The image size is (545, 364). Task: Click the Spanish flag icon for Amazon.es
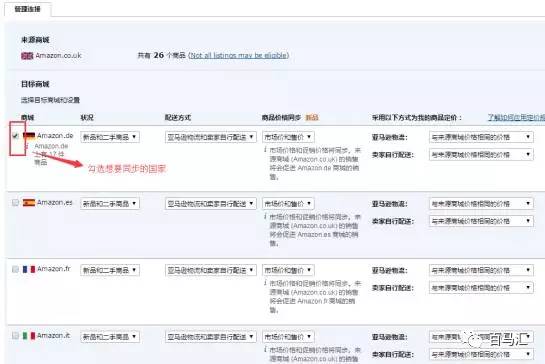point(29,202)
